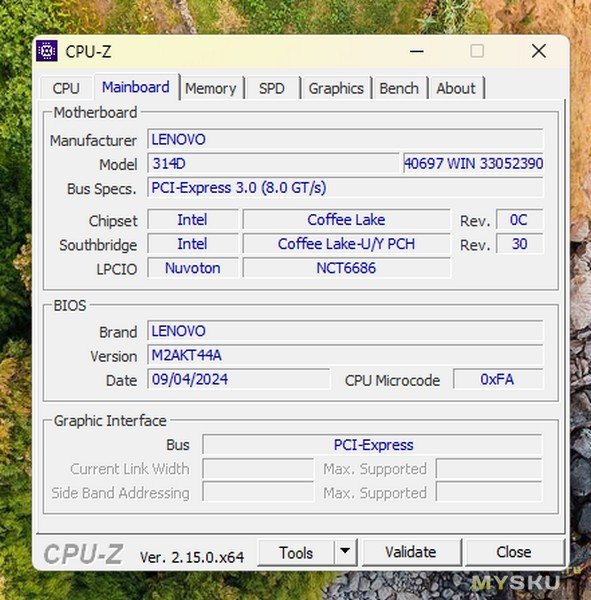591x600 pixels.
Task: Click the CPU Microcode value 0xFA
Action: (x=498, y=379)
